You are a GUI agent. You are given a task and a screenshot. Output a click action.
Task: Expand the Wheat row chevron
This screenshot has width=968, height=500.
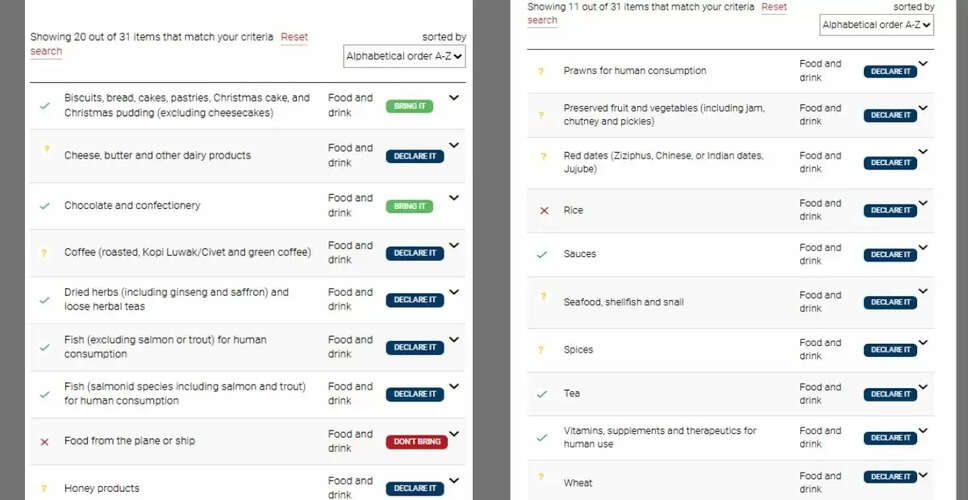coord(923,475)
